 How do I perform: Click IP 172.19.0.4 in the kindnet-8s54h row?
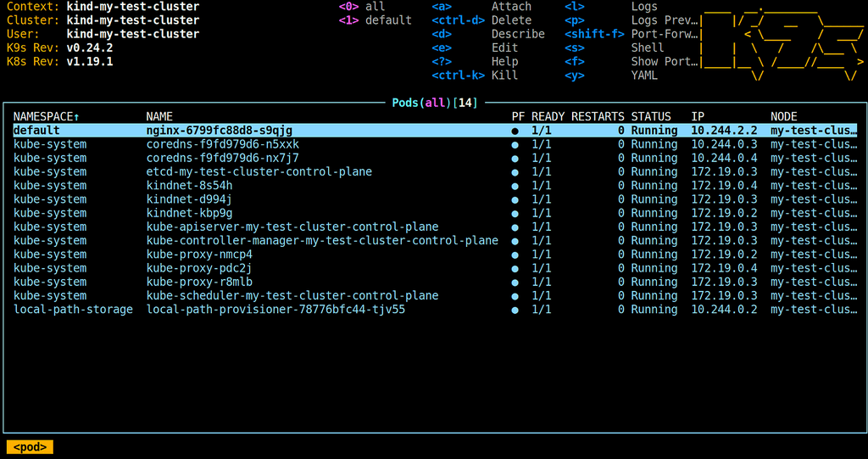[x=724, y=186]
